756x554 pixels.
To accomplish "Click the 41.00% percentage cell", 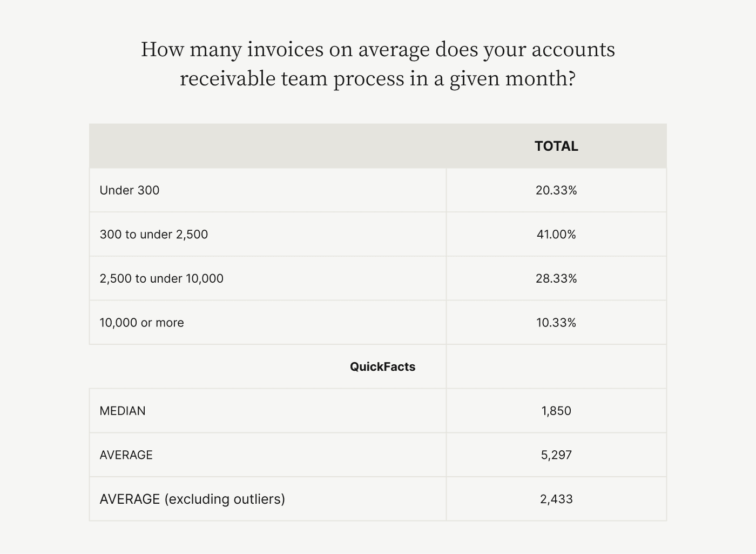I will point(556,235).
